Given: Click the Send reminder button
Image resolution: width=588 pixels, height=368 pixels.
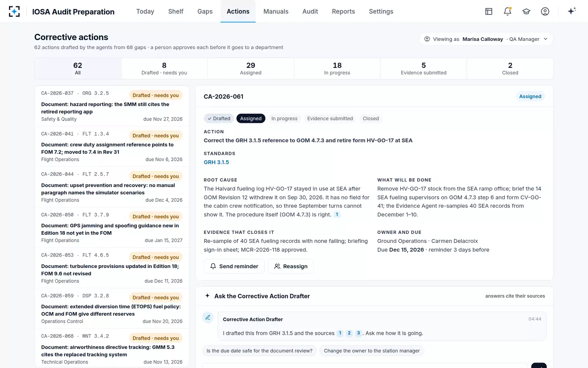Looking at the screenshot, I should (234, 266).
